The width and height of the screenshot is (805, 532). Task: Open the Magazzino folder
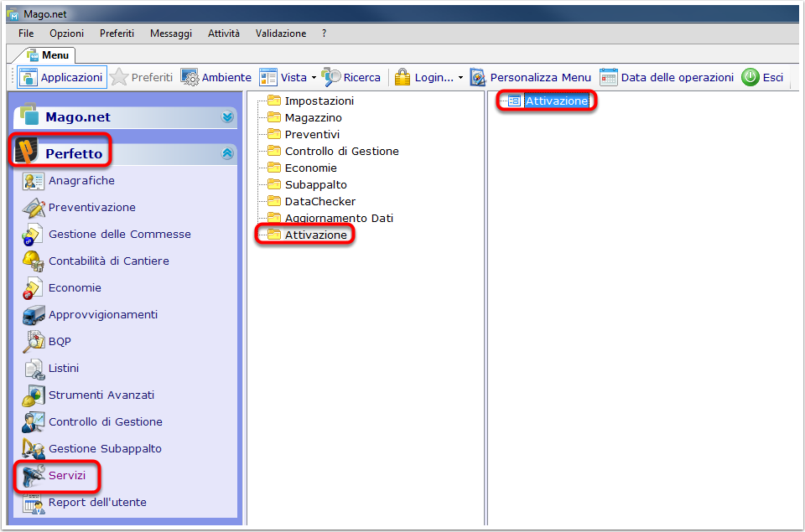tap(304, 117)
